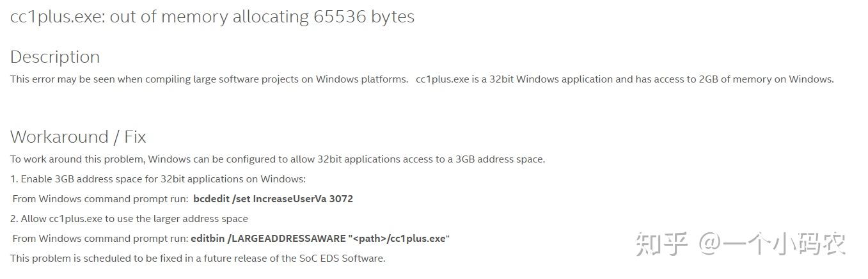Click step 1 "Enable 3GB address space" line
This screenshot has height=279, width=868.
point(158,179)
